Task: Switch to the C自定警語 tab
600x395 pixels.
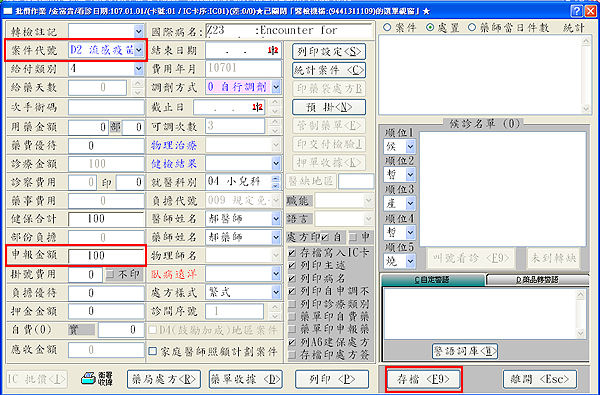Action: [x=433, y=280]
